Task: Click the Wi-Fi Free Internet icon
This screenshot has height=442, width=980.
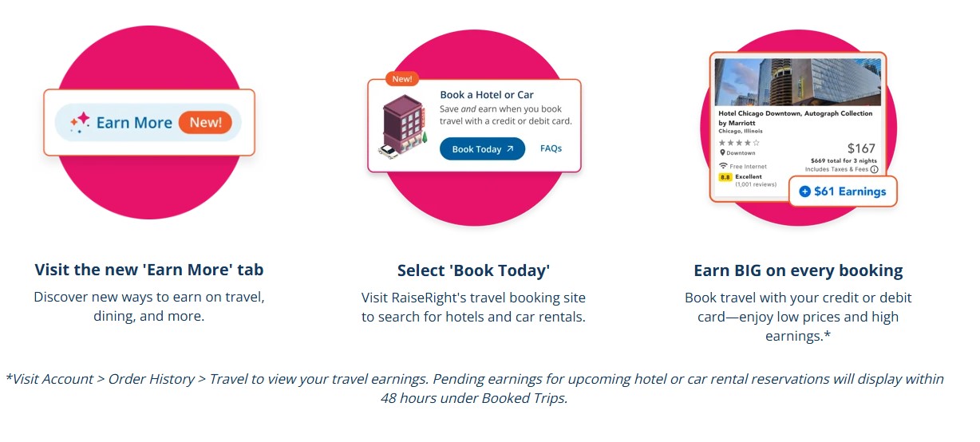Action: (x=723, y=166)
